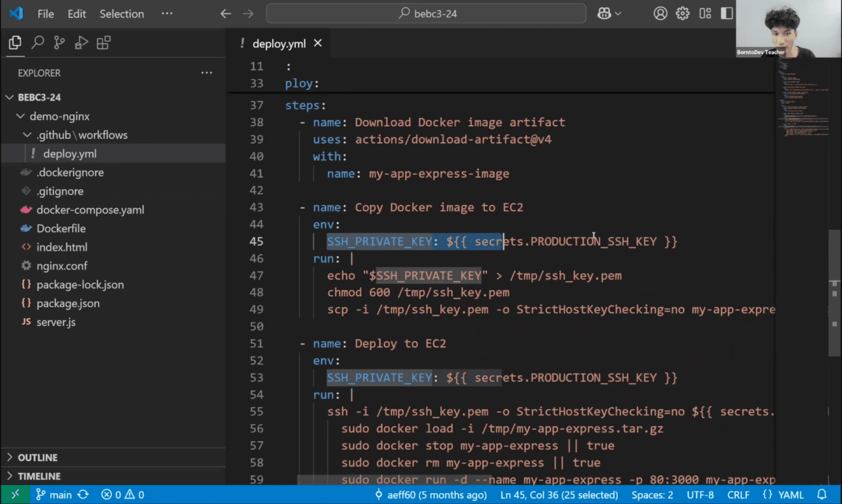Viewport: 842px width, 504px height.
Task: Close the deploy.yml editor tab
Action: [318, 43]
